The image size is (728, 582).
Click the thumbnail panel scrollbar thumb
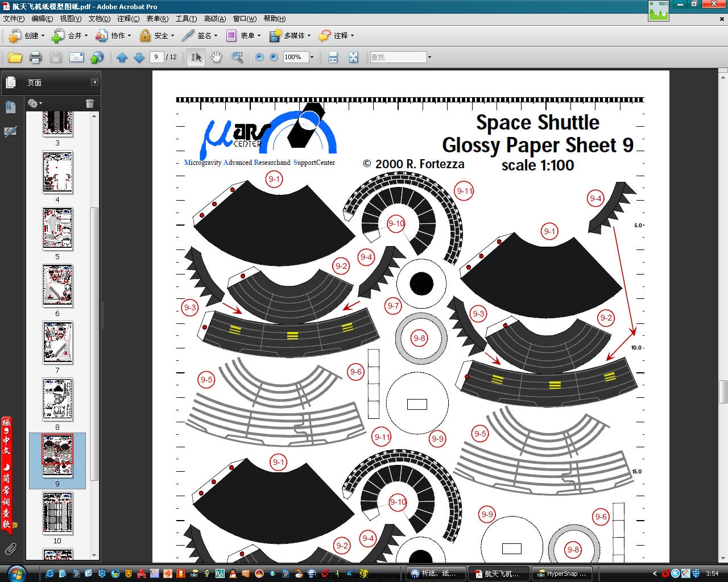[94, 344]
